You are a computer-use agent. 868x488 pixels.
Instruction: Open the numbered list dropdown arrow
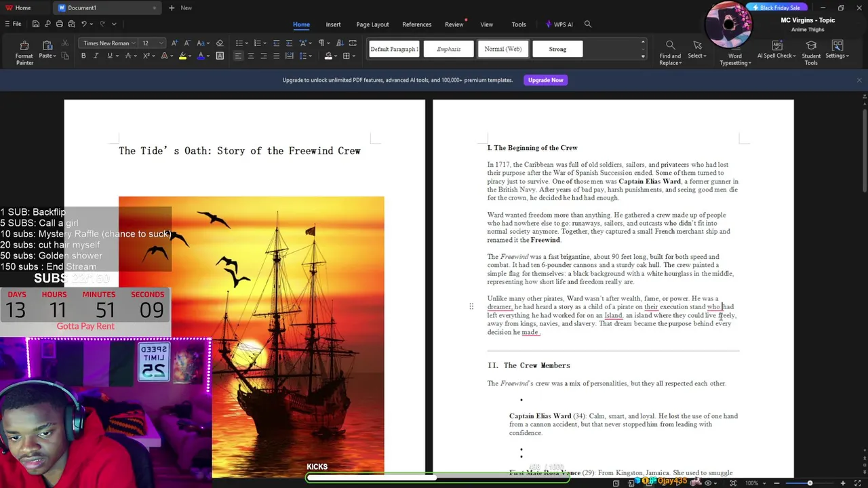pos(265,43)
